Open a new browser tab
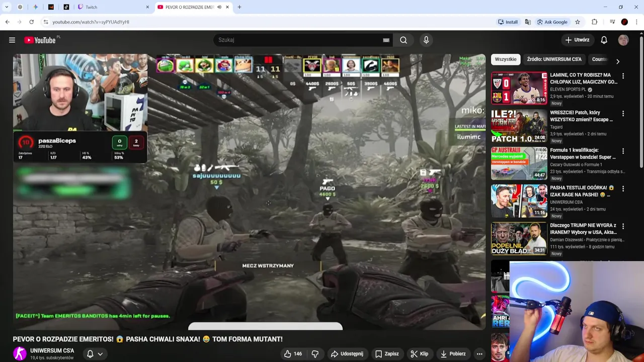 pyautogui.click(x=239, y=7)
